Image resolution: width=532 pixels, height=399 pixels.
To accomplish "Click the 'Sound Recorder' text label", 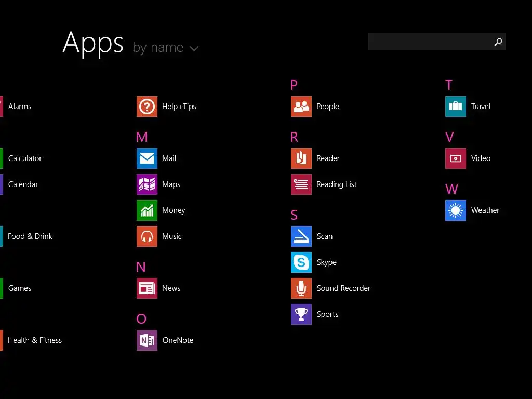I will 344,288.
